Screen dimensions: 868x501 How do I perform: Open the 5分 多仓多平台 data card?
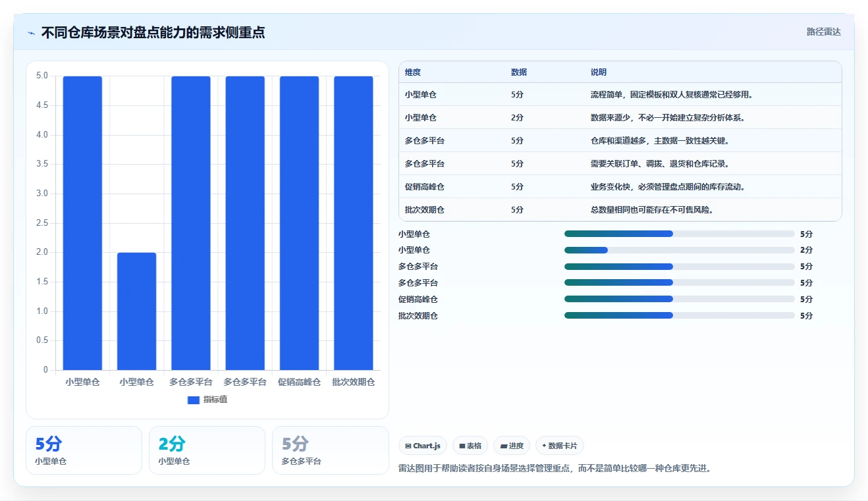point(331,450)
